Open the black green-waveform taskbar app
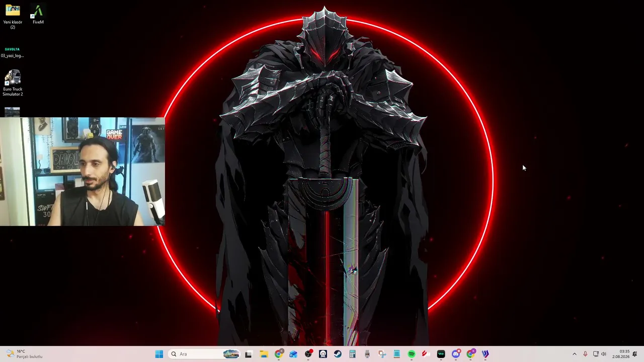This screenshot has height=362, width=644. 441,354
